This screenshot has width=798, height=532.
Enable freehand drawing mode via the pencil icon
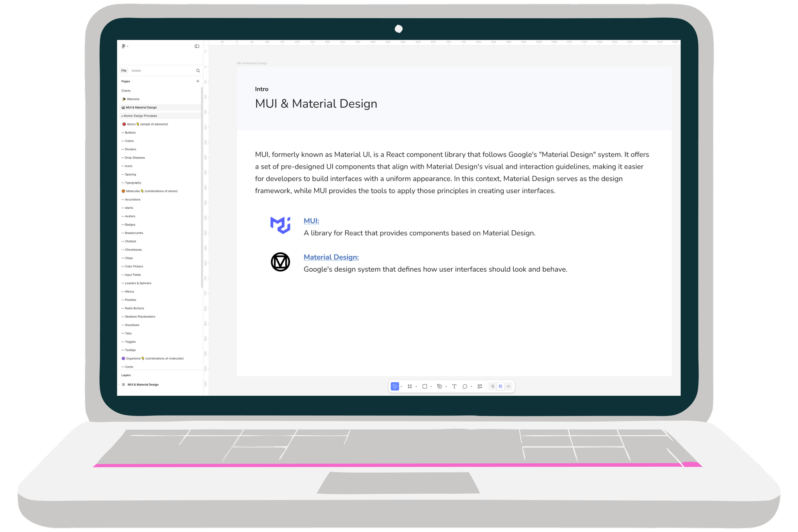click(x=493, y=386)
